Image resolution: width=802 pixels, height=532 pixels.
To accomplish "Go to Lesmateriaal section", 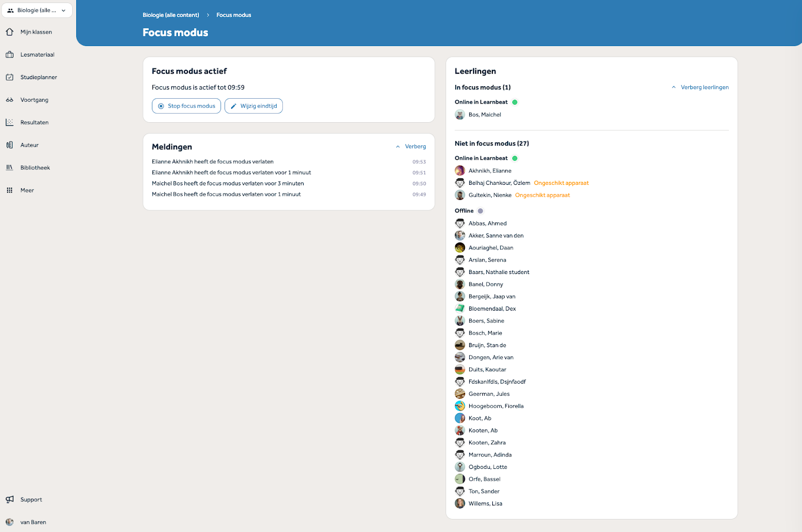I will coord(38,55).
